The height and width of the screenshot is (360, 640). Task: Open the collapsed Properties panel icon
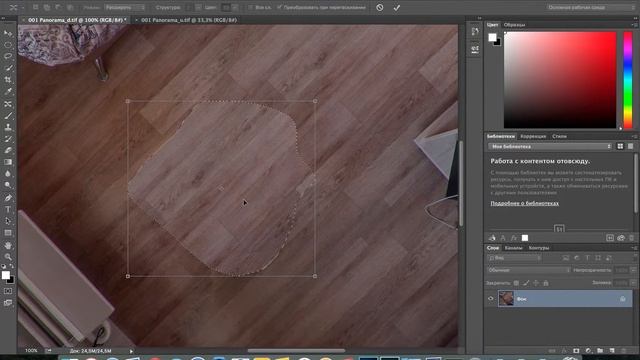pyautogui.click(x=475, y=49)
